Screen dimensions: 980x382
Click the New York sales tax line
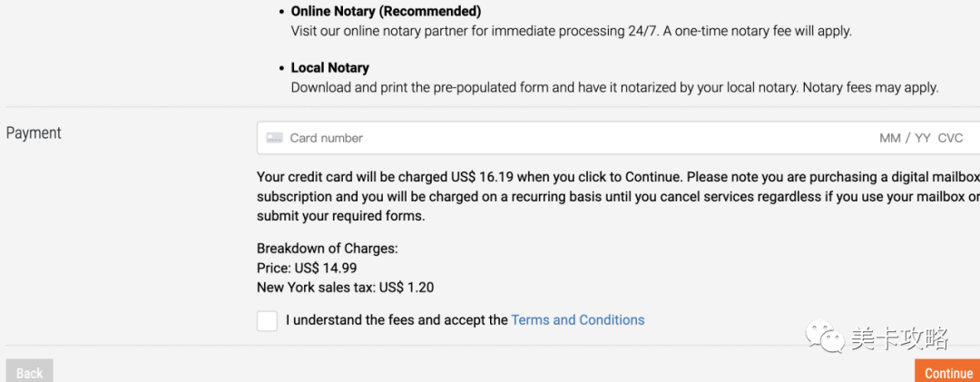(345, 288)
